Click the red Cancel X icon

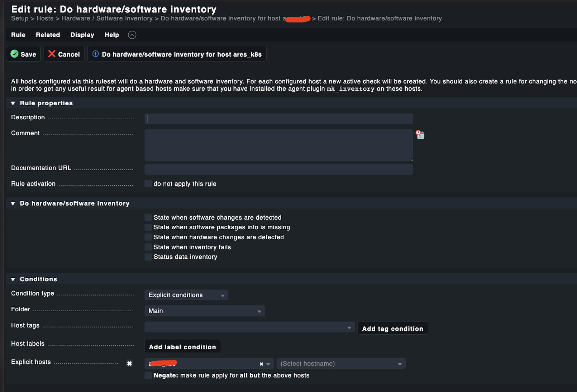[x=52, y=54]
